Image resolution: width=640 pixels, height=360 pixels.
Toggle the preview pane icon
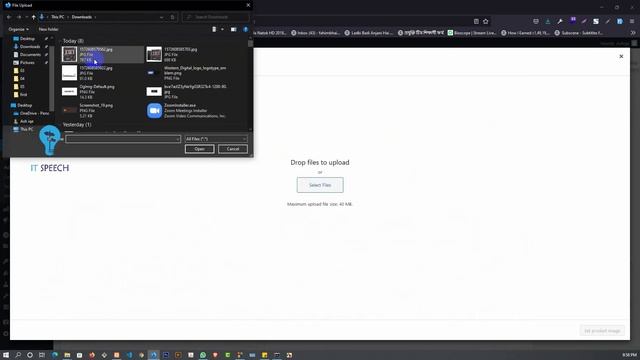tap(233, 29)
